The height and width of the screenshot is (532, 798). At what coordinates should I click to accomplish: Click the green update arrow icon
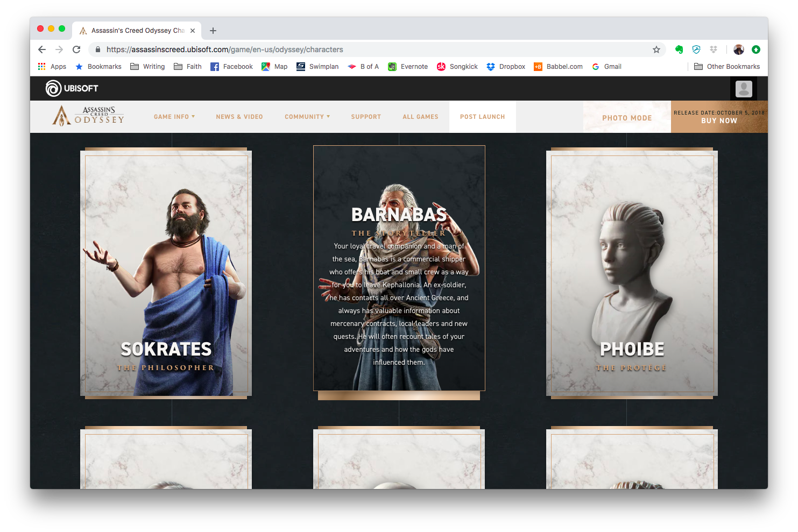(756, 49)
